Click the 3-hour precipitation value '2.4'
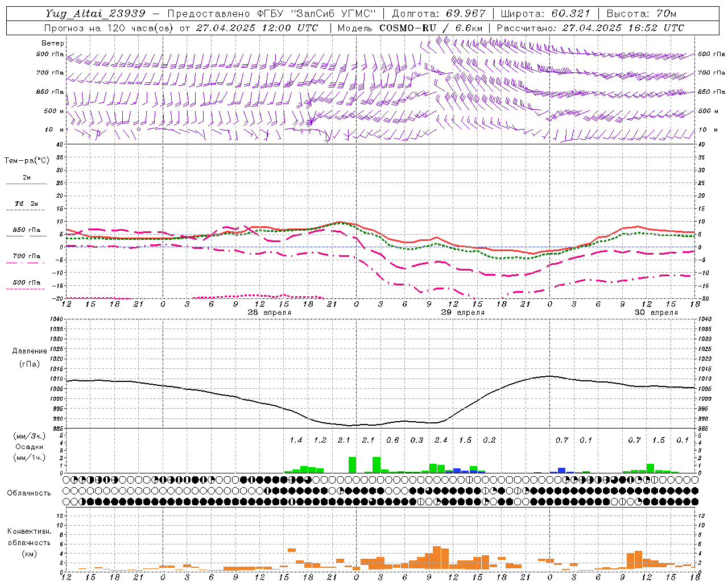Image resolution: width=728 pixels, height=582 pixels. point(441,440)
